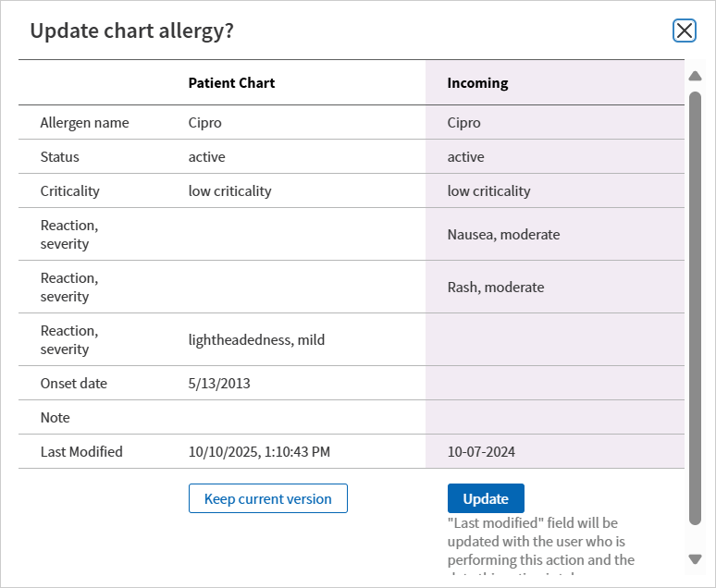
Task: Select the Incoming column header
Action: (477, 82)
